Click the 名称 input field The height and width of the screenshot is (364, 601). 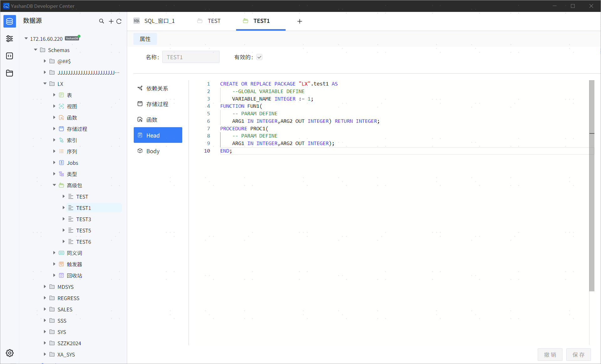coord(190,57)
